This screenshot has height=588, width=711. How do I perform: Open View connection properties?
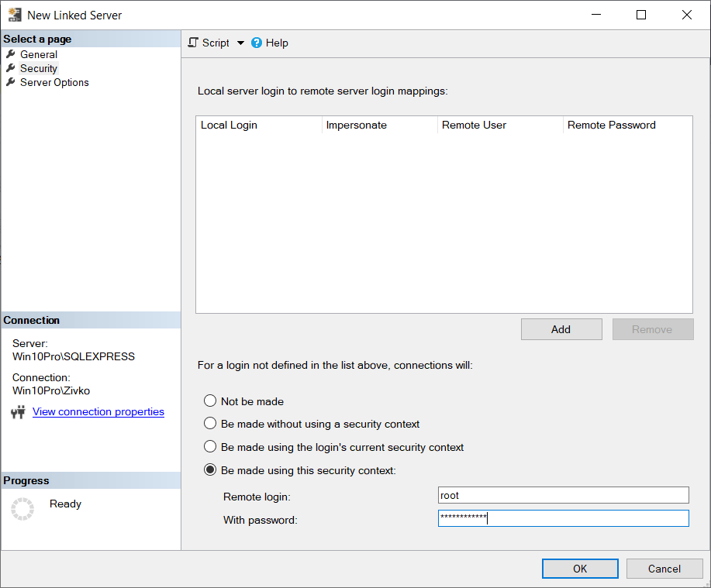click(98, 411)
